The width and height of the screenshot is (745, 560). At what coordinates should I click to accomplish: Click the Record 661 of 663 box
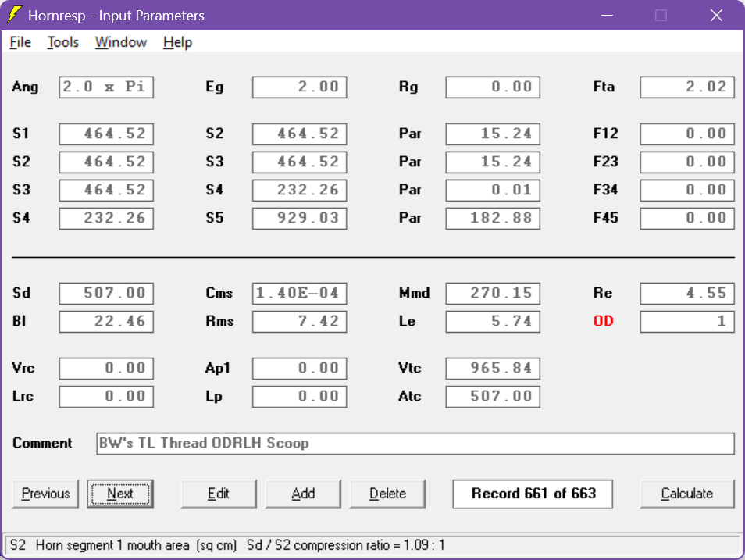pyautogui.click(x=533, y=494)
